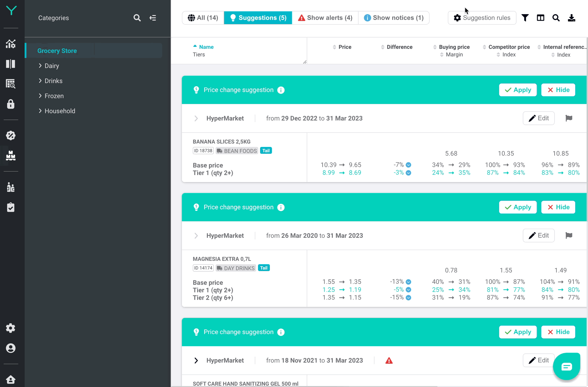Click the ID 18738 label
The height and width of the screenshot is (387, 588).
point(203,151)
